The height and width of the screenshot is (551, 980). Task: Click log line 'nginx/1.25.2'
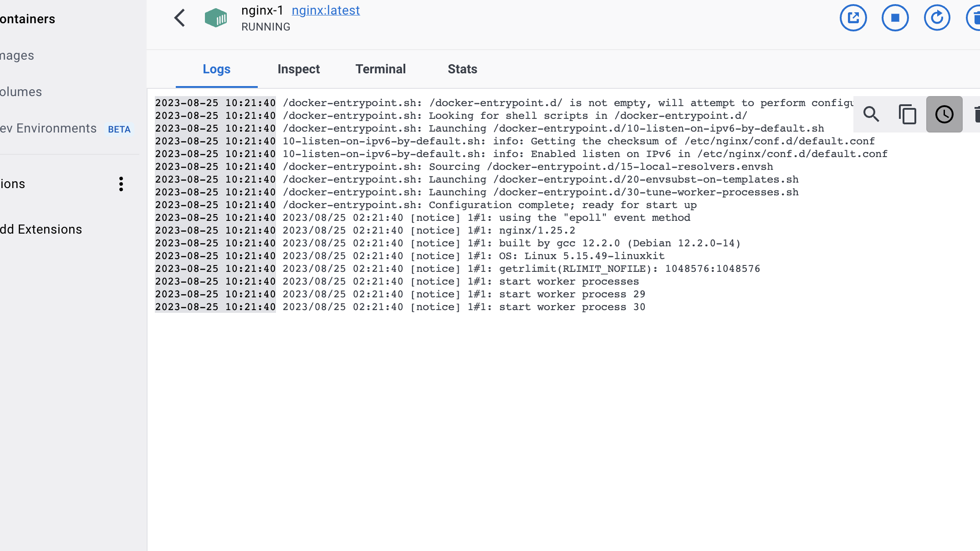click(x=365, y=230)
